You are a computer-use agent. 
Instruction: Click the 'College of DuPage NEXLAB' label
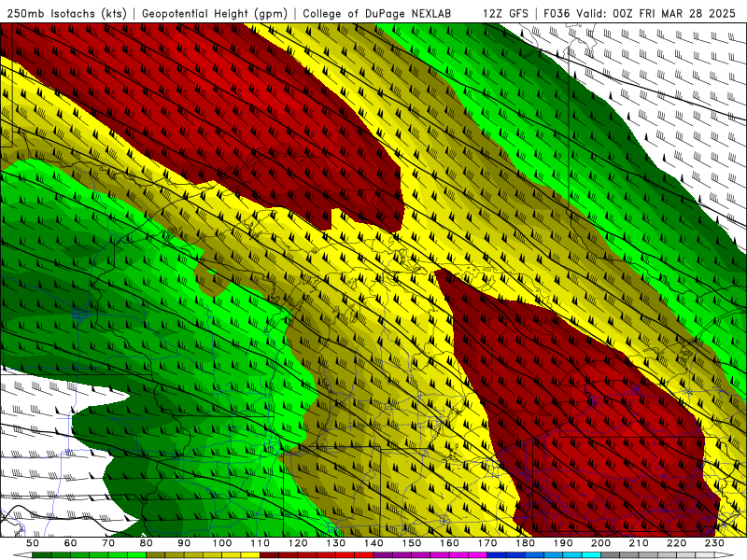point(377,14)
